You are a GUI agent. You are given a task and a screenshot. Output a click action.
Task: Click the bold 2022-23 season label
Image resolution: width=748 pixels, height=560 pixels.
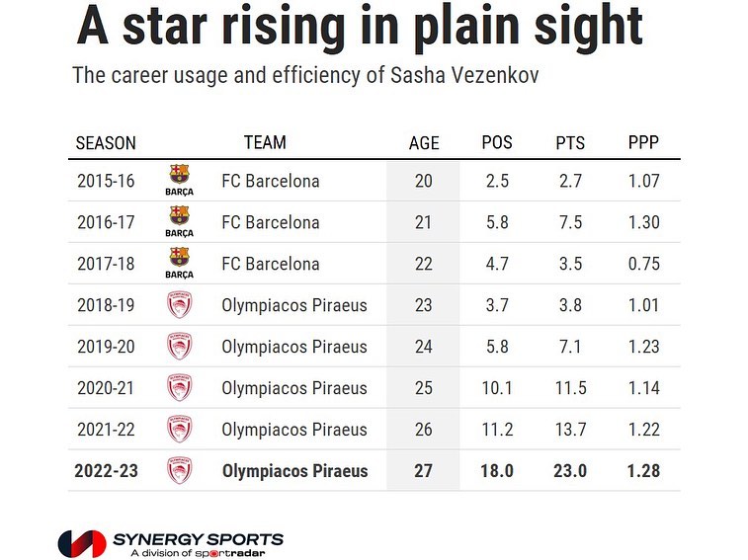pyautogui.click(x=106, y=470)
